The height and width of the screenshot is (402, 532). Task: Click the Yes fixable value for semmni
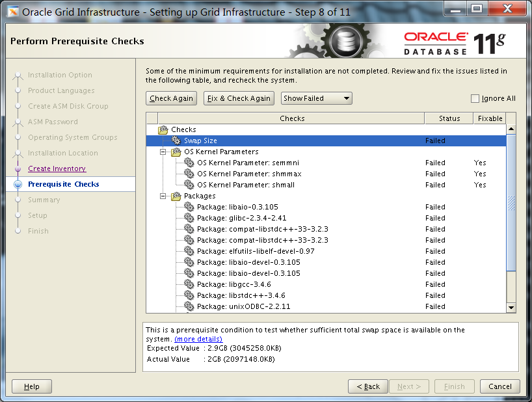coord(480,163)
